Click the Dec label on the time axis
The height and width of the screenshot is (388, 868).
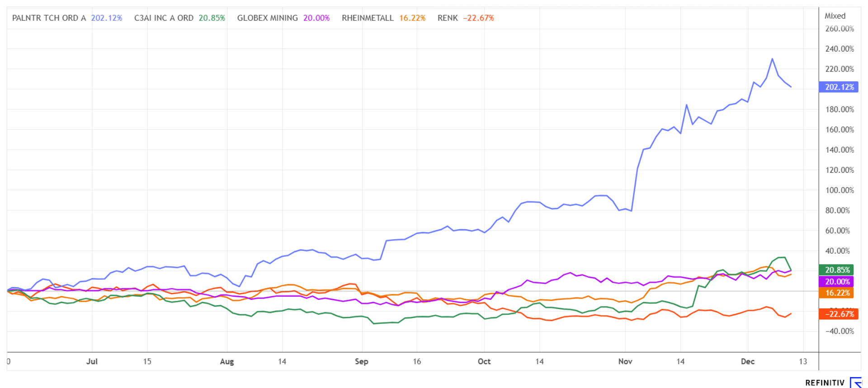747,361
